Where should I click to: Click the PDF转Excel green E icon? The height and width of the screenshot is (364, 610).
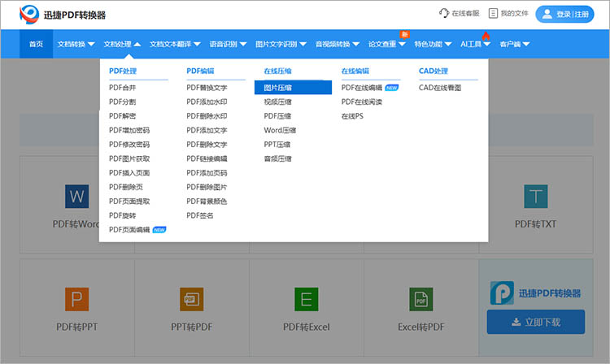pyautogui.click(x=306, y=299)
